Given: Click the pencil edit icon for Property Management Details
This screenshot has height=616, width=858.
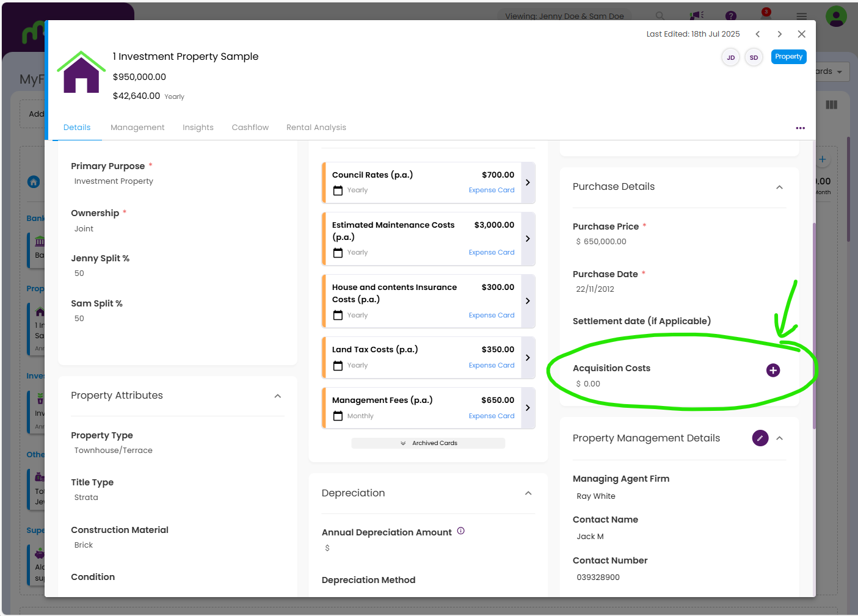Looking at the screenshot, I should point(760,438).
